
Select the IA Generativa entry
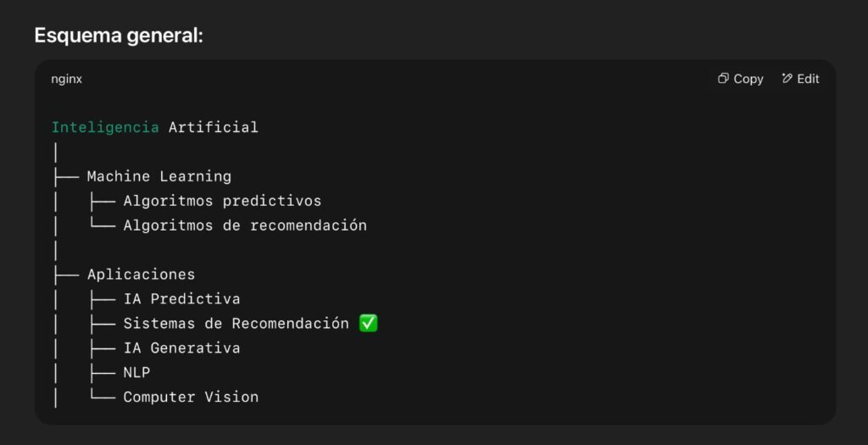click(x=181, y=348)
